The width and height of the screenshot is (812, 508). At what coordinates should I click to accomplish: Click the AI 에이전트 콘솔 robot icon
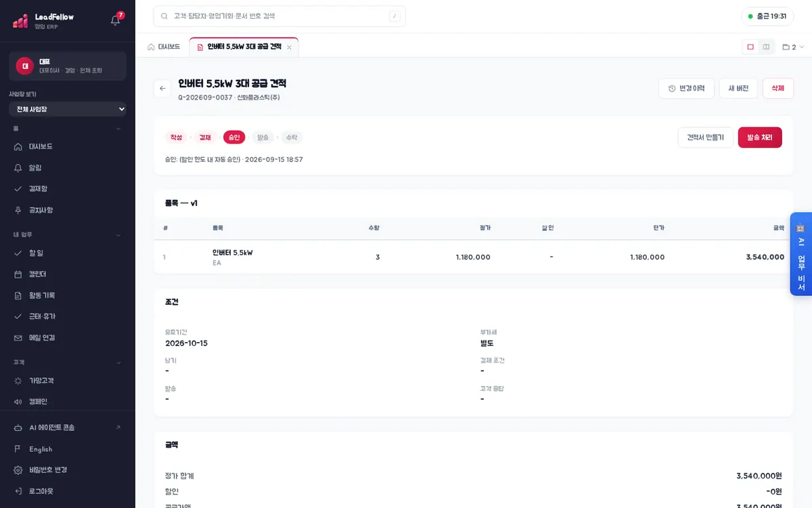[x=18, y=428]
